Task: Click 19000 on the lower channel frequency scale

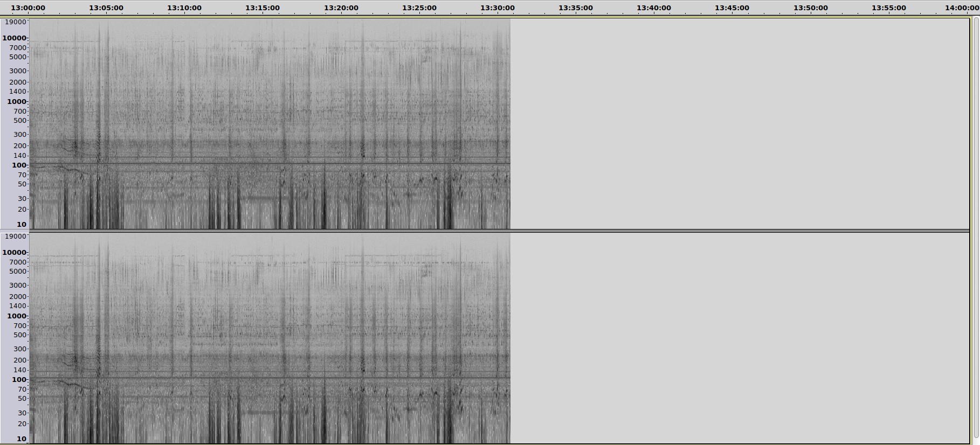Action: click(15, 237)
